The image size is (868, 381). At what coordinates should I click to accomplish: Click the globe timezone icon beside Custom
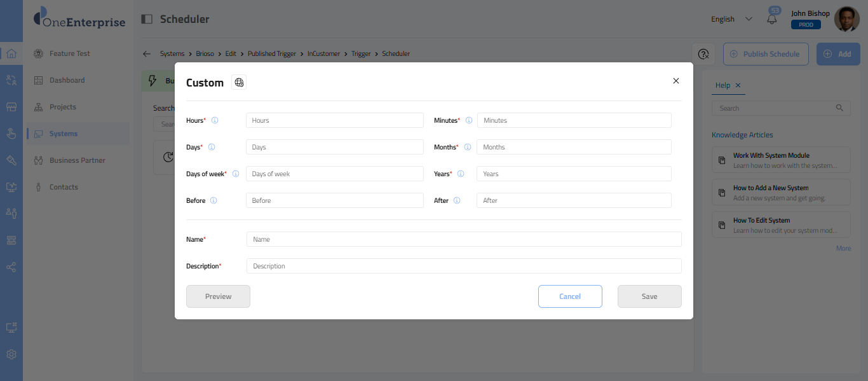(x=239, y=82)
